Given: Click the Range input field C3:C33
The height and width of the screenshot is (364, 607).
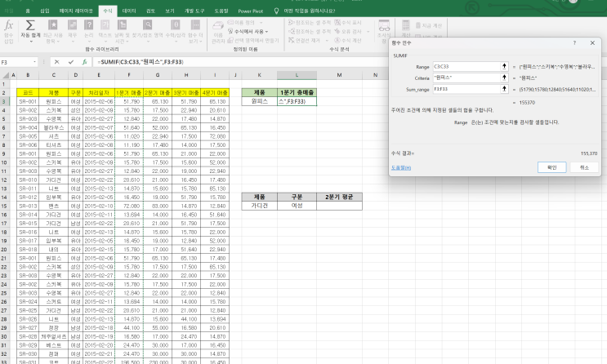Looking at the screenshot, I should tap(466, 67).
